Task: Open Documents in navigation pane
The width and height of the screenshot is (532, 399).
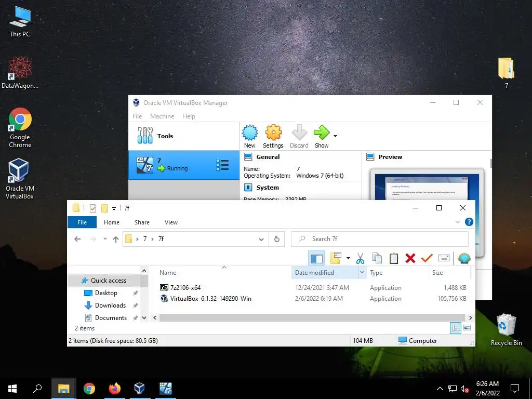Action: (x=111, y=318)
